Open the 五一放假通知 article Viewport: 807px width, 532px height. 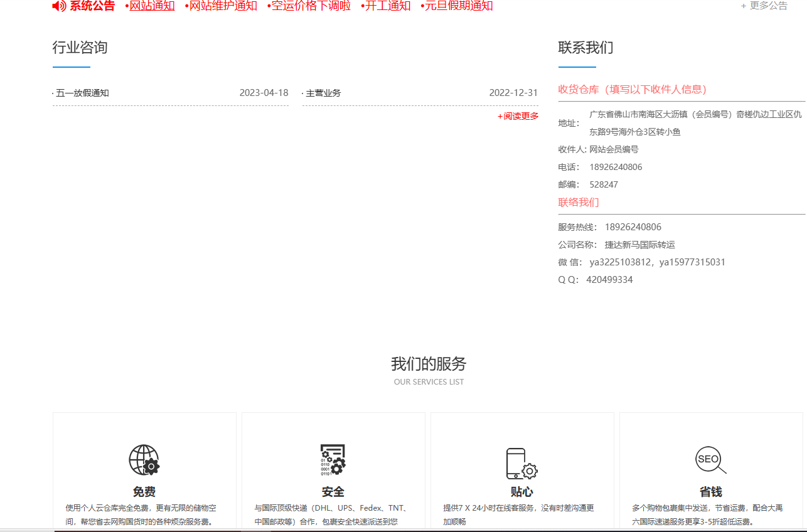point(82,93)
